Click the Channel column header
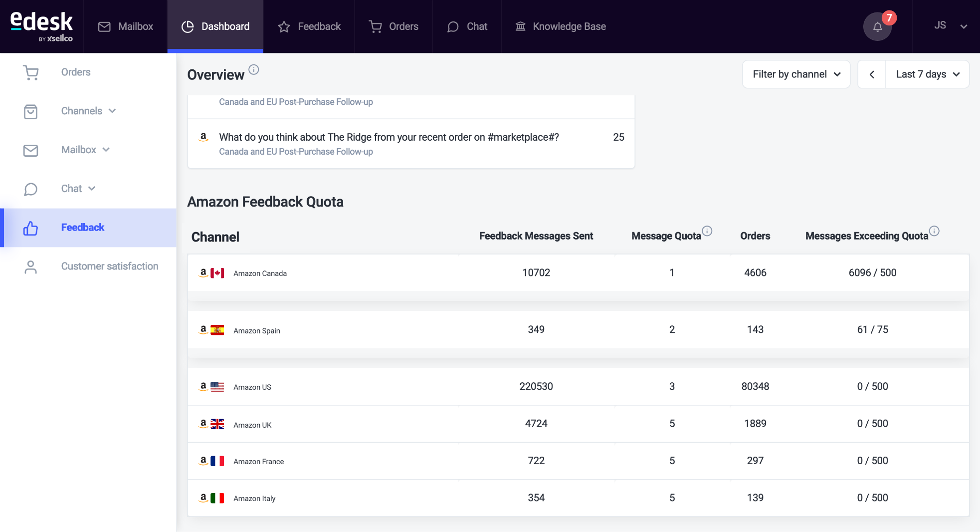Screen dimensions: 980x532 point(215,237)
